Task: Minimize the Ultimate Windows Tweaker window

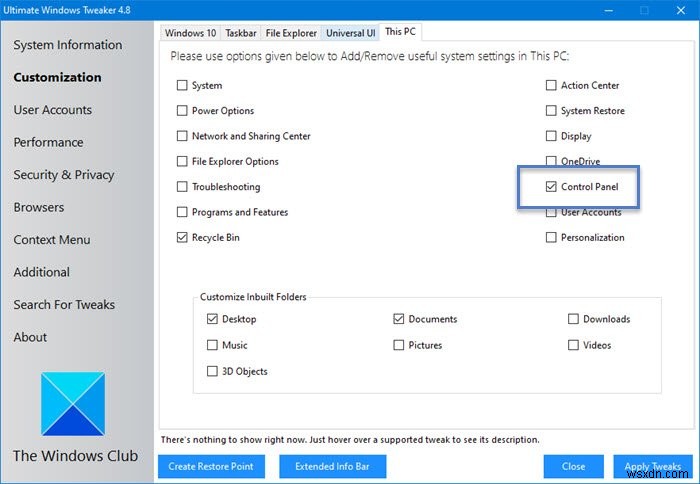Action: pos(609,10)
